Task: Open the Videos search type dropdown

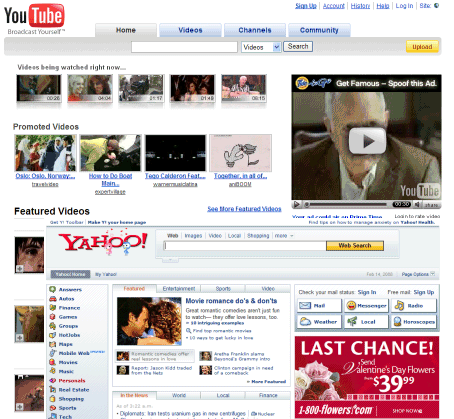Action: 261,47
